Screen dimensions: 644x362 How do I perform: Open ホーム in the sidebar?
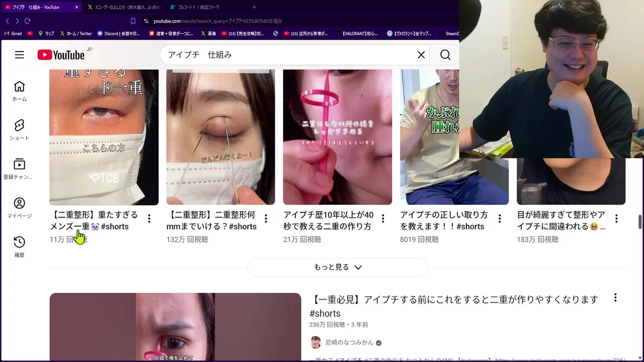point(19,91)
